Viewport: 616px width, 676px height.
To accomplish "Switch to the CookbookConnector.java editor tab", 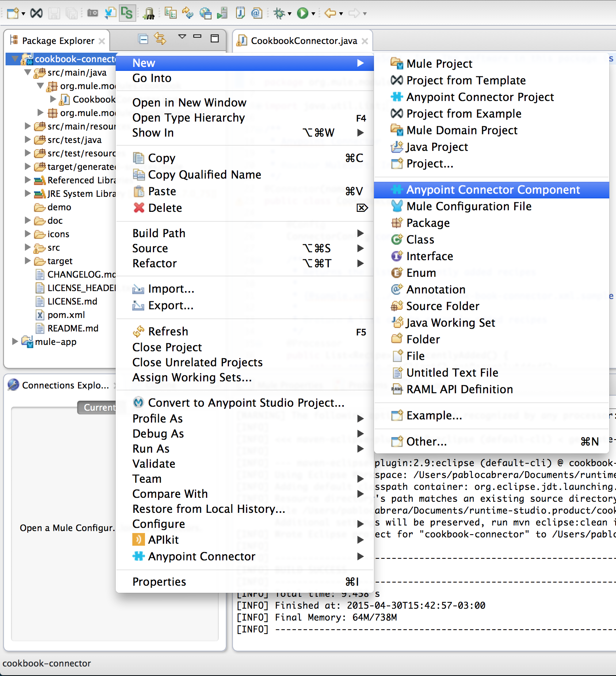I will (x=303, y=41).
